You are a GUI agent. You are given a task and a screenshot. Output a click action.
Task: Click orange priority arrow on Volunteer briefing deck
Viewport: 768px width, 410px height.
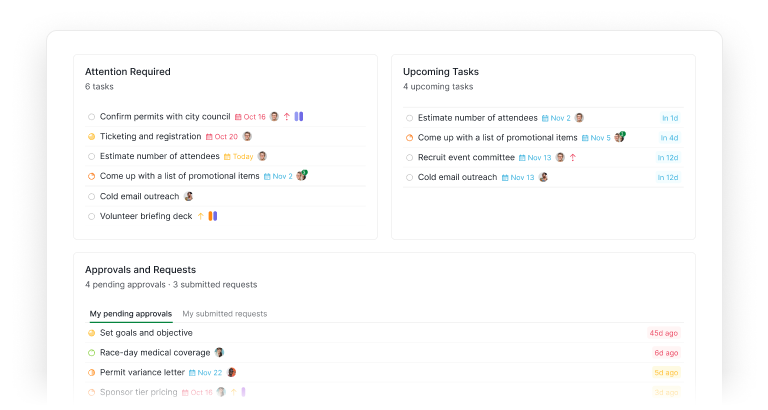[200, 217]
